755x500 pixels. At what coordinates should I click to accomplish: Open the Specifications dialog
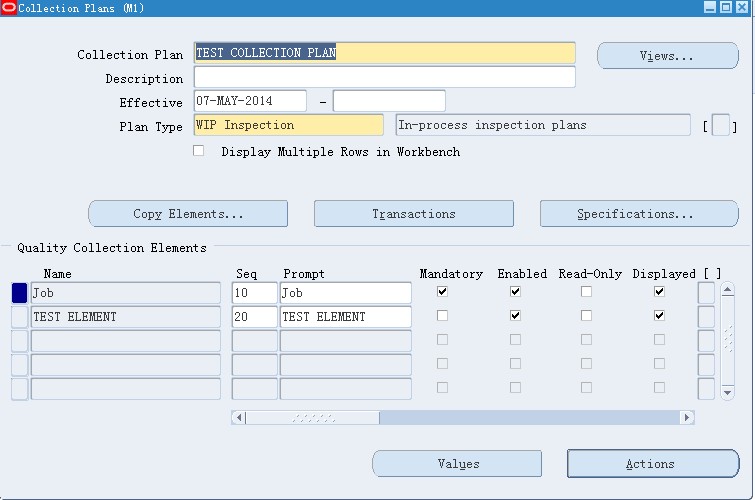pyautogui.click(x=635, y=214)
